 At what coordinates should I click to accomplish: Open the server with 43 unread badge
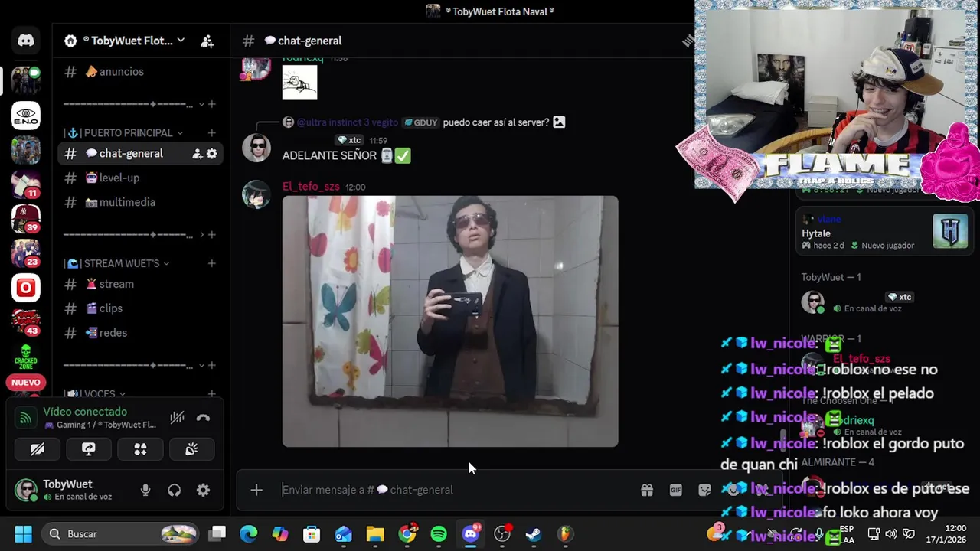pyautogui.click(x=26, y=322)
